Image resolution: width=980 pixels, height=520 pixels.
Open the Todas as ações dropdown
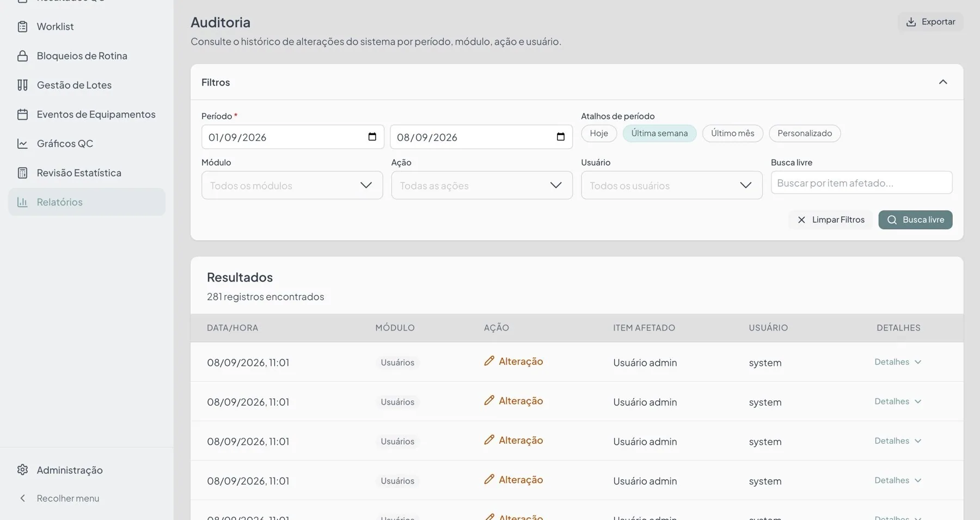(482, 185)
